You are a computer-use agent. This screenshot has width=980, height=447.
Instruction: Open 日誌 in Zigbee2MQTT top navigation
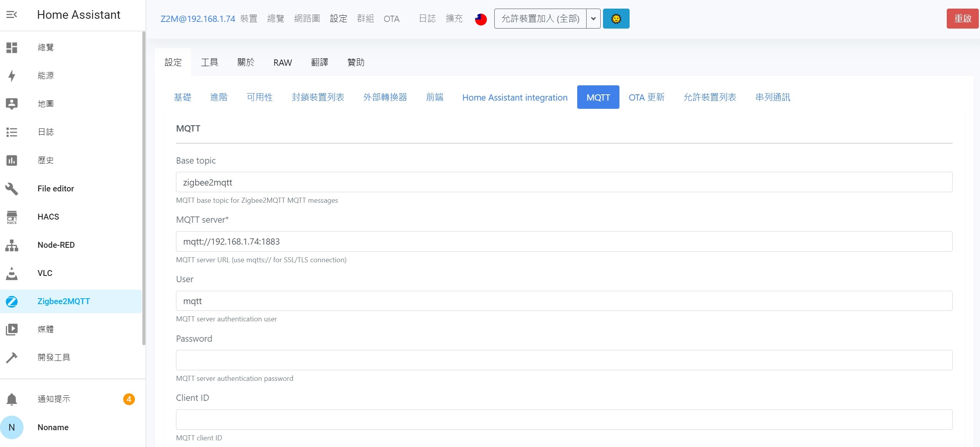[x=427, y=19]
